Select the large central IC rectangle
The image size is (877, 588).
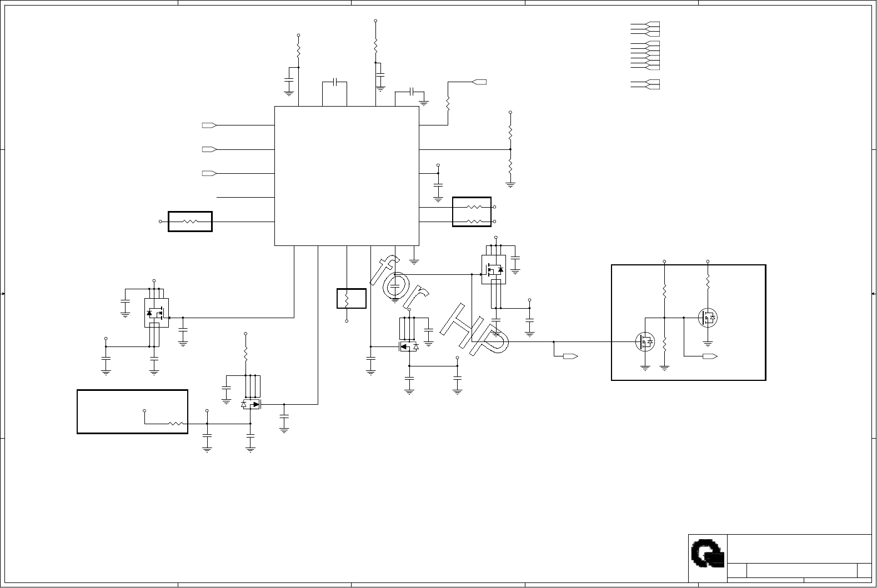(347, 176)
